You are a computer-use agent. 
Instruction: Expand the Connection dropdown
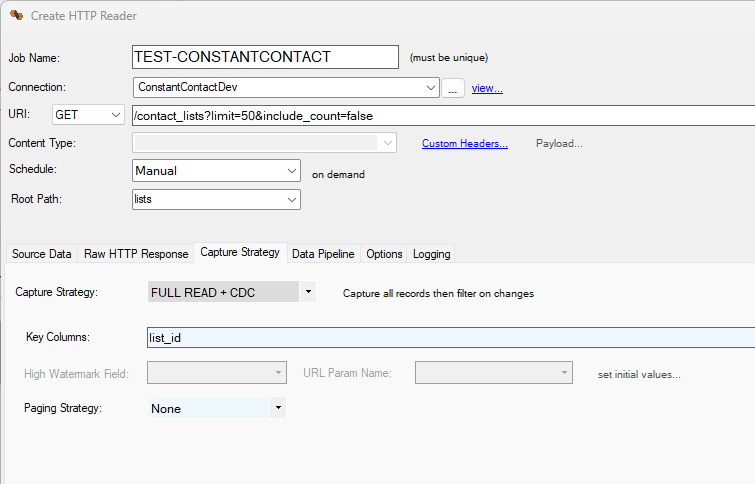pos(430,88)
